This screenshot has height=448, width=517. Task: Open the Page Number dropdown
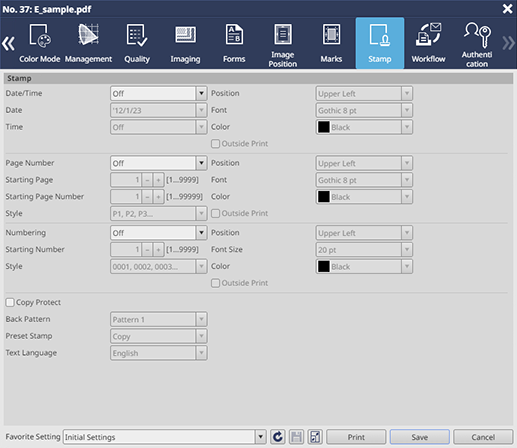point(201,163)
